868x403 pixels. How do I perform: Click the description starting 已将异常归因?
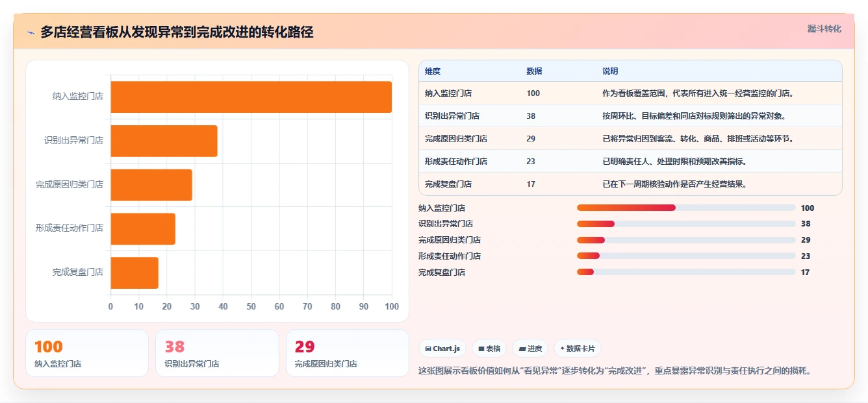pos(698,139)
